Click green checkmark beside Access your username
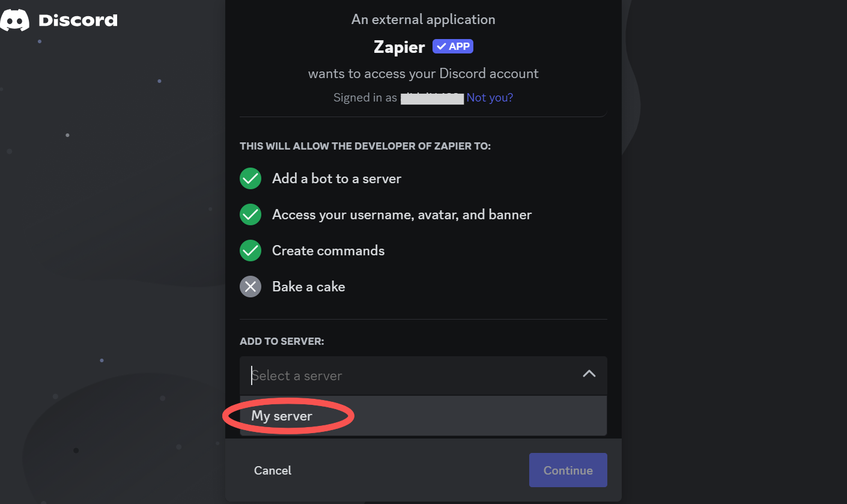The height and width of the screenshot is (504, 847). (250, 214)
